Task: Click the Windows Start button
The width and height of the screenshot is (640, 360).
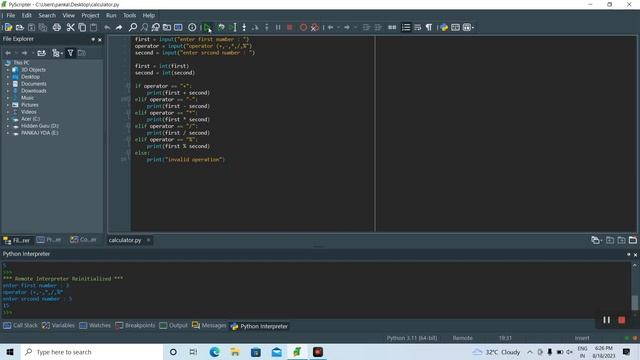Action: pos(10,352)
